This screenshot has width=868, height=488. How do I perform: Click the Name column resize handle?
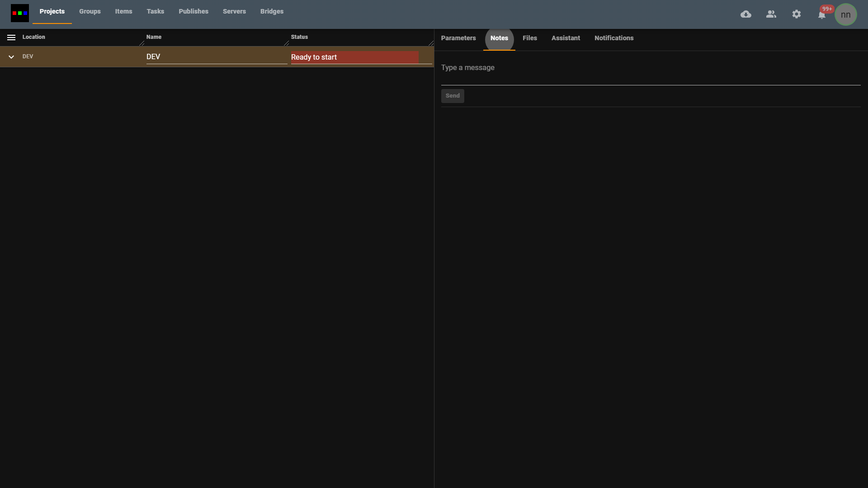[286, 43]
